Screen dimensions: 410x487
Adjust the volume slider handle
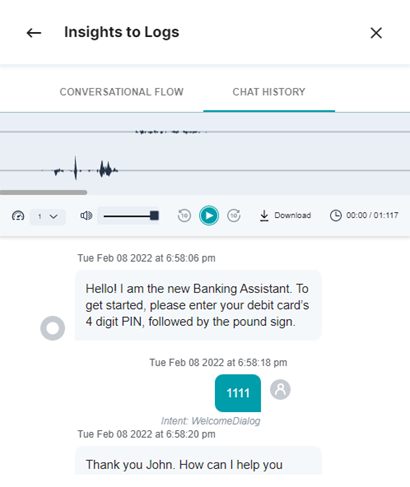pyautogui.click(x=154, y=215)
